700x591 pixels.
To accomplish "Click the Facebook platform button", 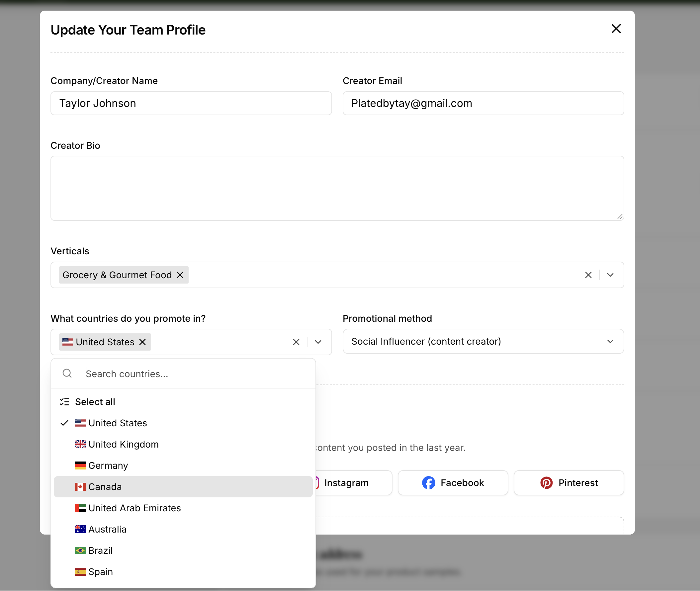I will point(453,483).
